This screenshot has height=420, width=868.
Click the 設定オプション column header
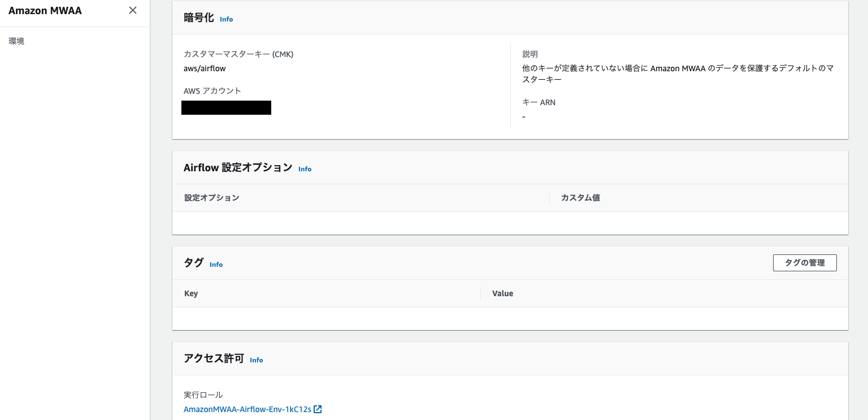tap(212, 197)
